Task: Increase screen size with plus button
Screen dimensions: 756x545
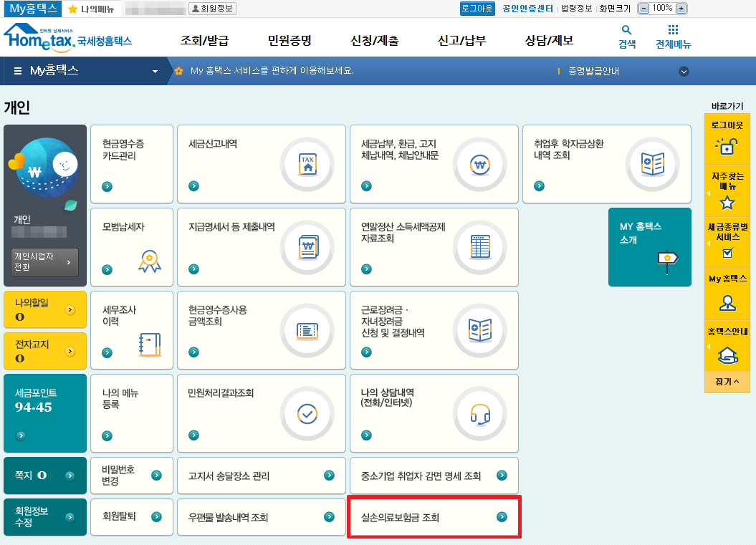Action: pos(681,9)
